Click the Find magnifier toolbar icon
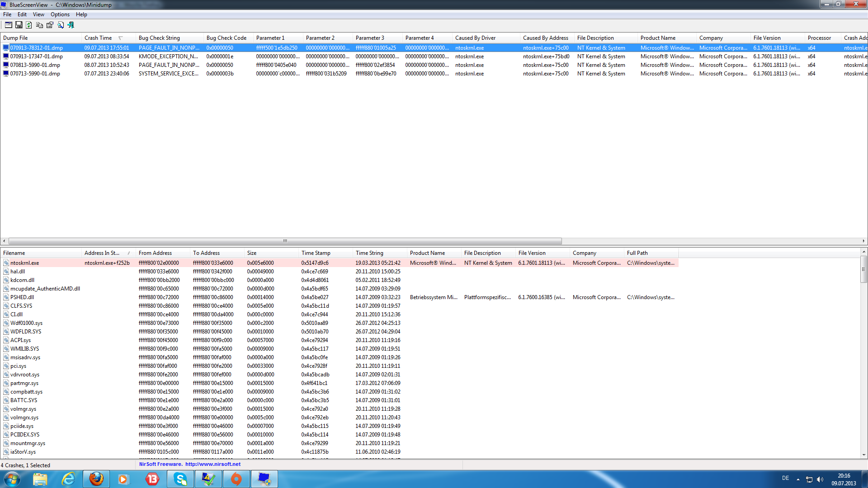Image resolution: width=868 pixels, height=488 pixels. [60, 25]
